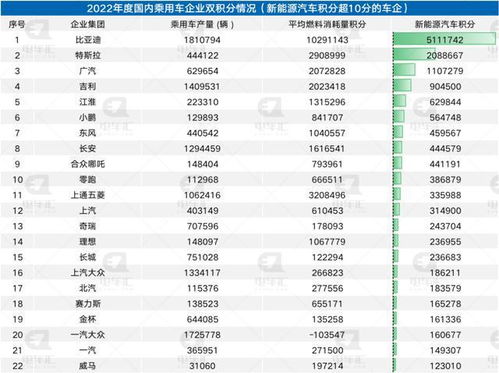Click the table title '2022年度国内乘用车企业双积分情况'
The image size is (499, 373).
point(171,8)
